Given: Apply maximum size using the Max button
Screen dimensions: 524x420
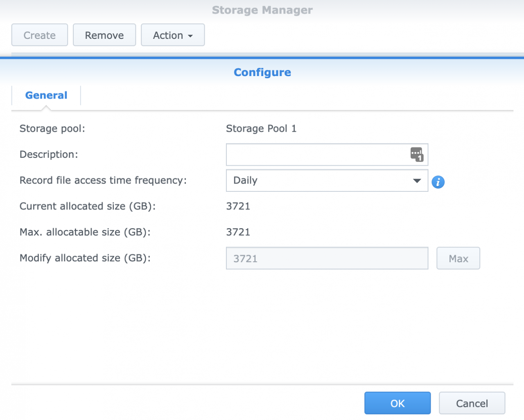Looking at the screenshot, I should (x=458, y=258).
